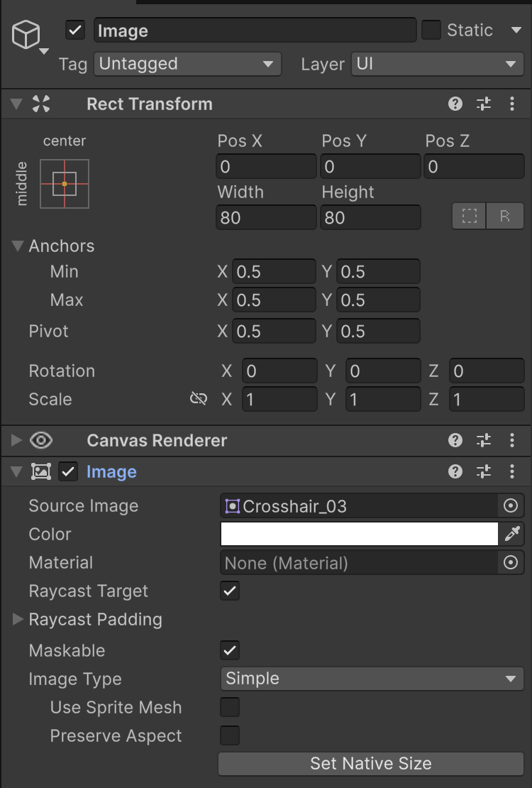Toggle raw edit mode R button
This screenshot has width=532, height=788.
[x=505, y=217]
